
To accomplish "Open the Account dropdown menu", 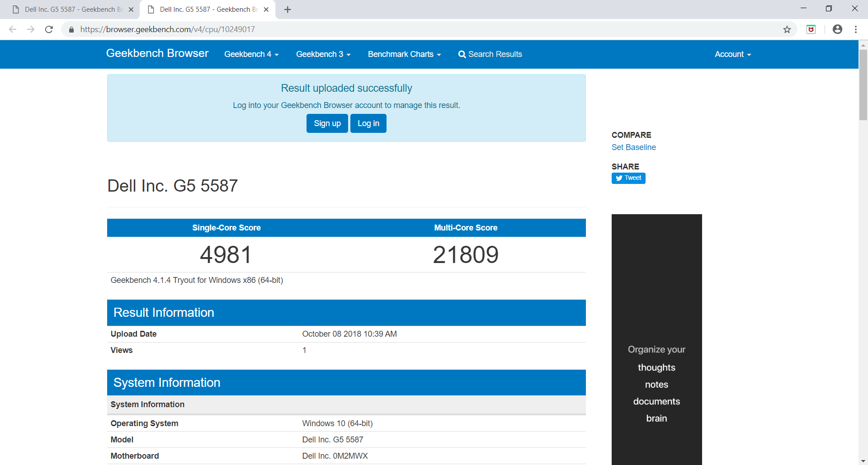I will point(733,54).
